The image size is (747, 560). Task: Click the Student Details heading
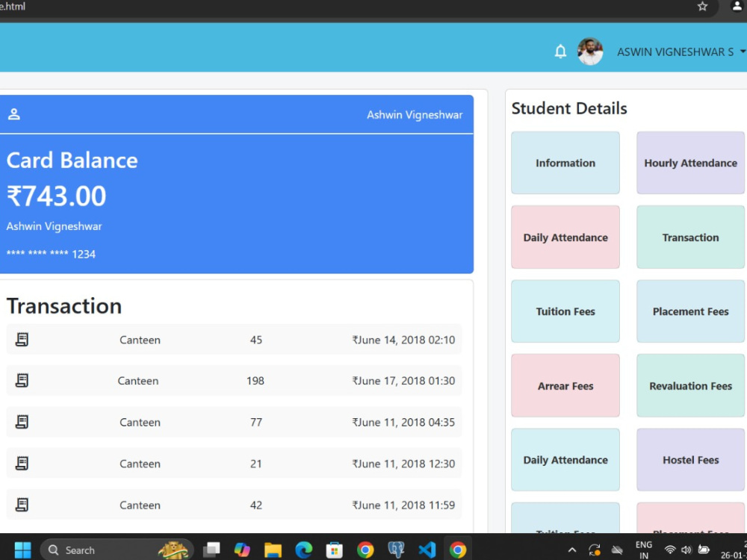(569, 108)
